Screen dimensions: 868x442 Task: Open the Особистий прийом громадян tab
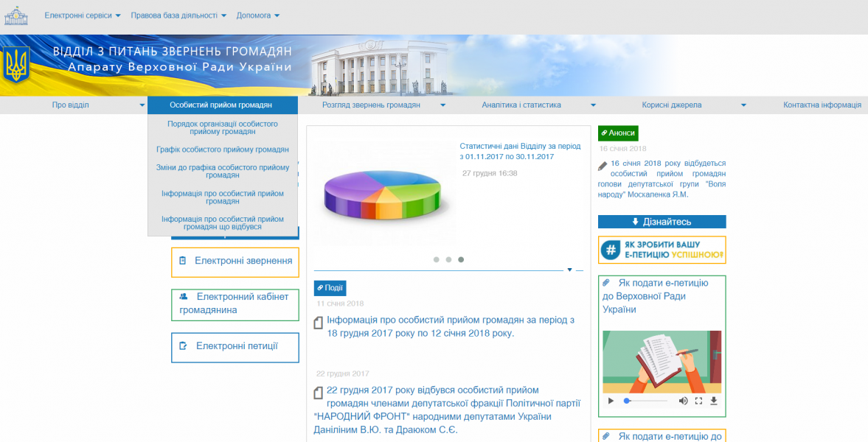click(x=223, y=105)
